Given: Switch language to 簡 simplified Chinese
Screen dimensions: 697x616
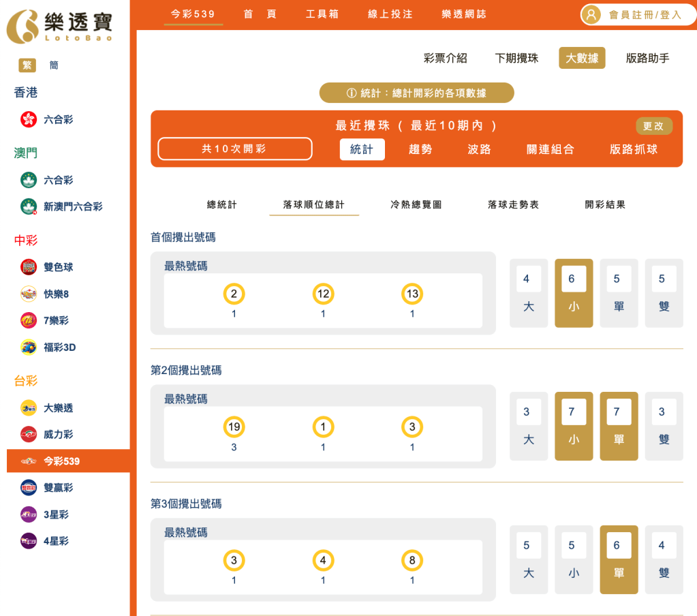Looking at the screenshot, I should pos(54,65).
